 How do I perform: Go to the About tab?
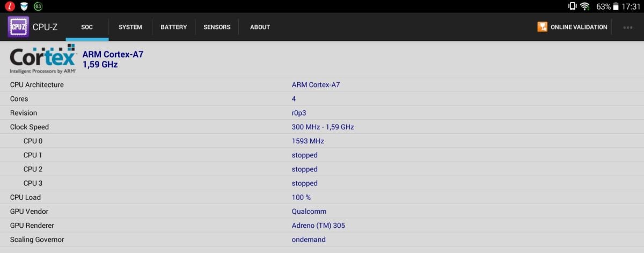coord(260,27)
